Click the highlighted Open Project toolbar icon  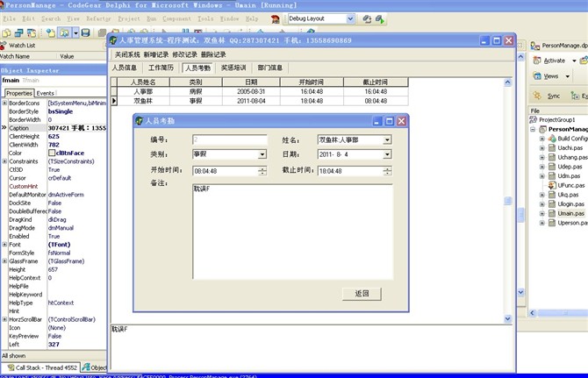coord(64,33)
